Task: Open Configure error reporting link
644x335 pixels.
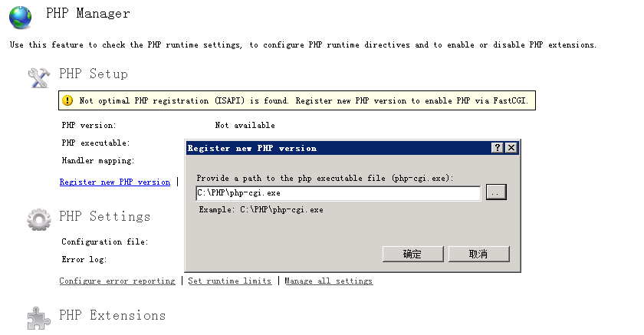Action: pos(117,281)
